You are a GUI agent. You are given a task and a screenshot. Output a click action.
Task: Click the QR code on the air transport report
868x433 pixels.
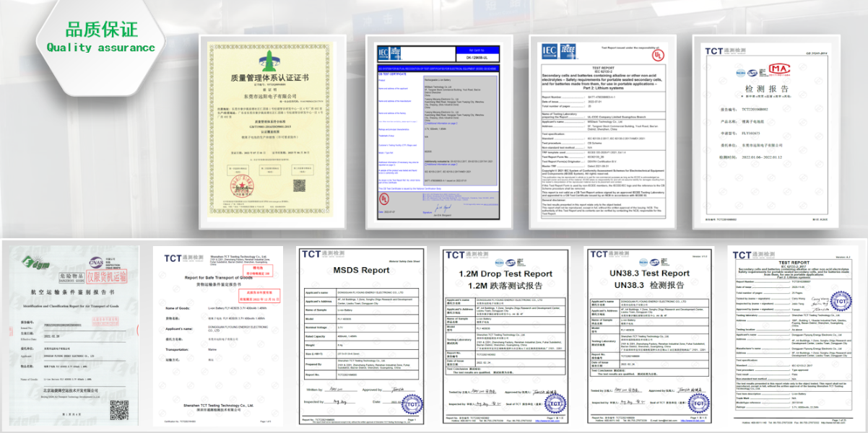119,409
